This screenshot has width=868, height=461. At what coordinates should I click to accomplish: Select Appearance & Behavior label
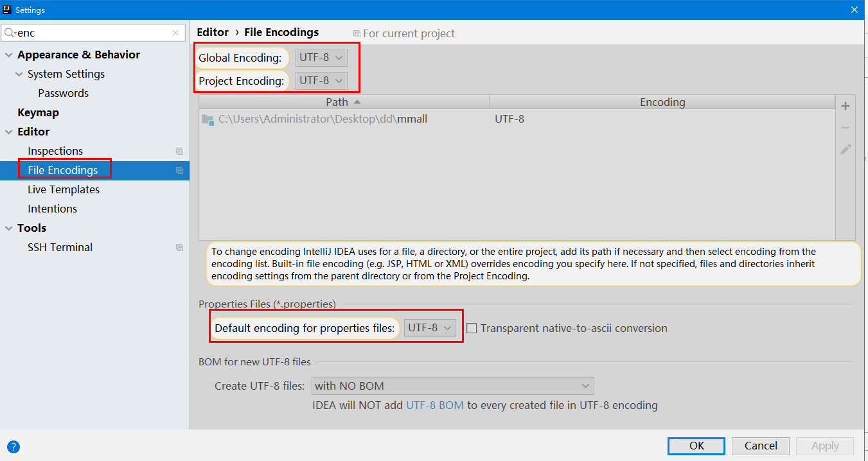78,55
